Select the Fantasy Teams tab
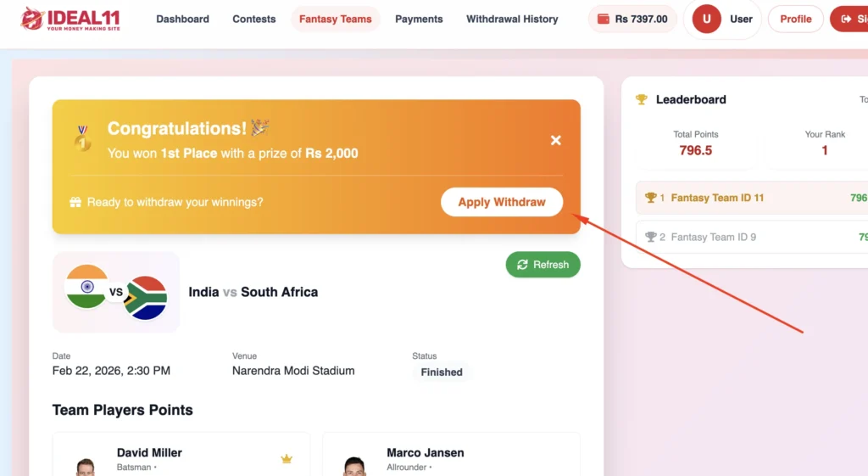 pos(336,19)
